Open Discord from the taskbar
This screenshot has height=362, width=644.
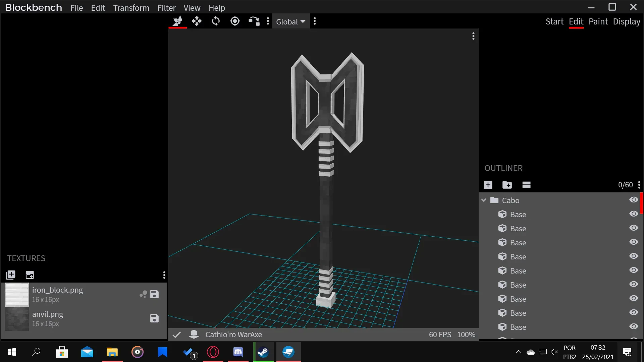238,352
